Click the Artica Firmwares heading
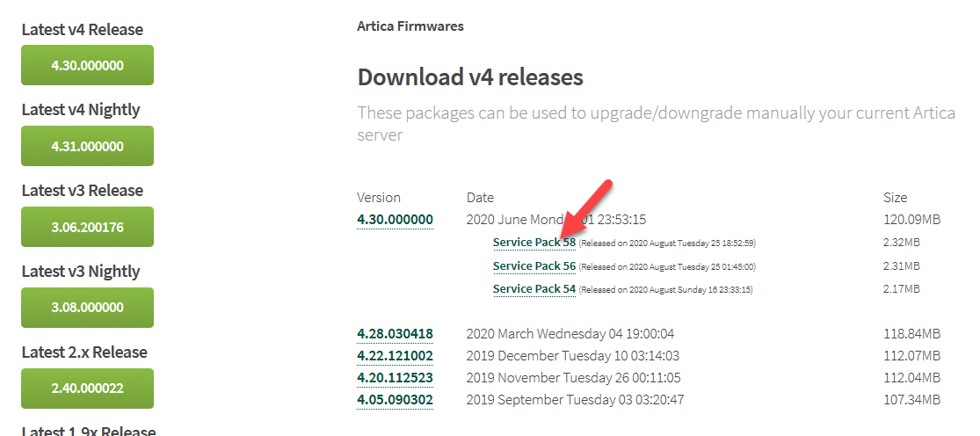 coord(410,26)
